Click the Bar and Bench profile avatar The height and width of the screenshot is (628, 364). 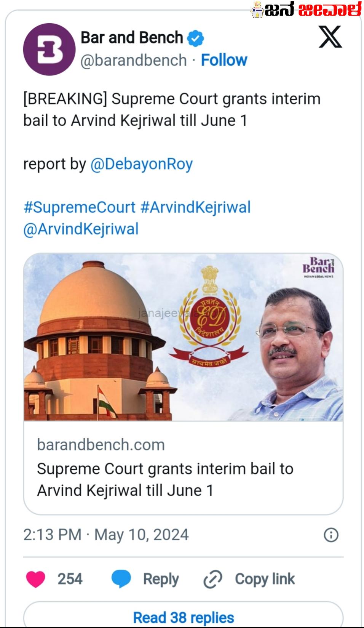(49, 50)
